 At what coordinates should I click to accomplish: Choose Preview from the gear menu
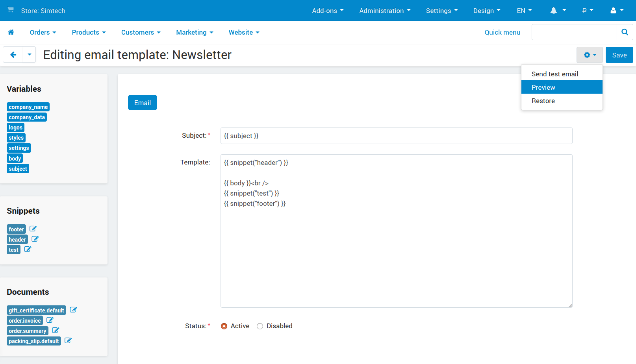(x=562, y=87)
